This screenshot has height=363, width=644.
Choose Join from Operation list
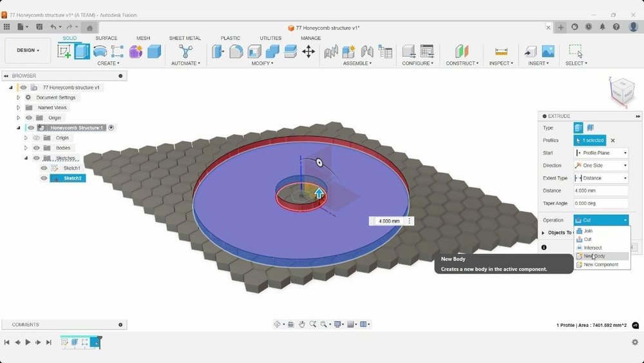point(602,231)
